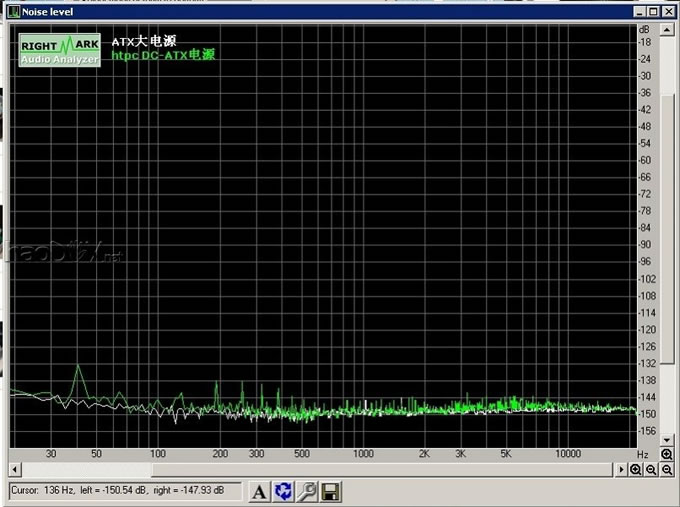Click middle zoom icon beside horizontal scrollbar

pyautogui.click(x=651, y=469)
